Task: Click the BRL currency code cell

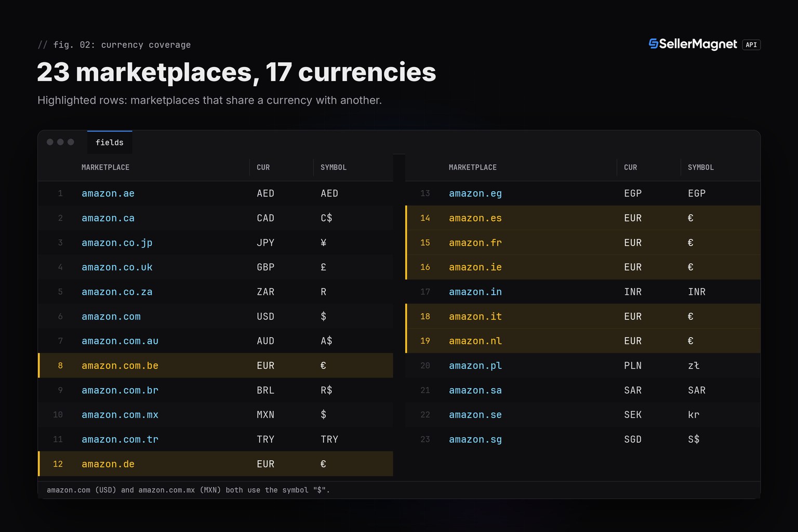Action: coord(265,390)
